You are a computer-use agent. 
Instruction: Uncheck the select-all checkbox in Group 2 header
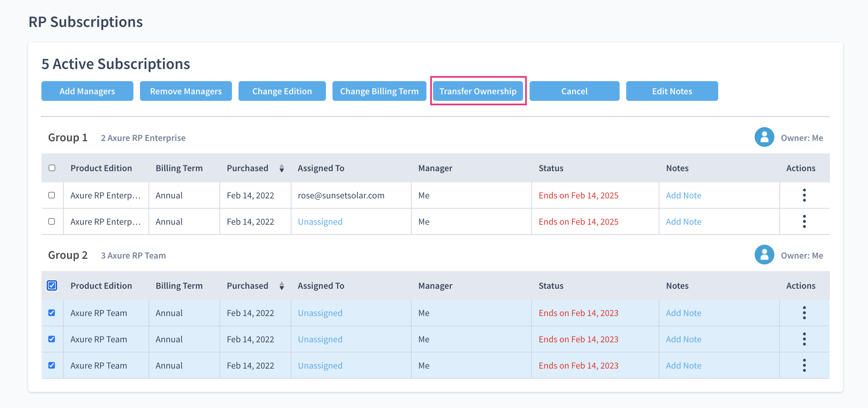52,285
